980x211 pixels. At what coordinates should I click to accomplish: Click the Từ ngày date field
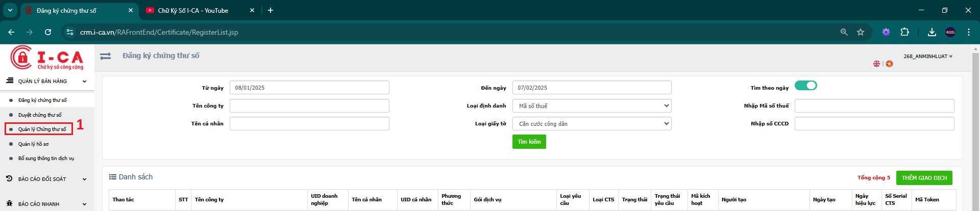pyautogui.click(x=309, y=88)
